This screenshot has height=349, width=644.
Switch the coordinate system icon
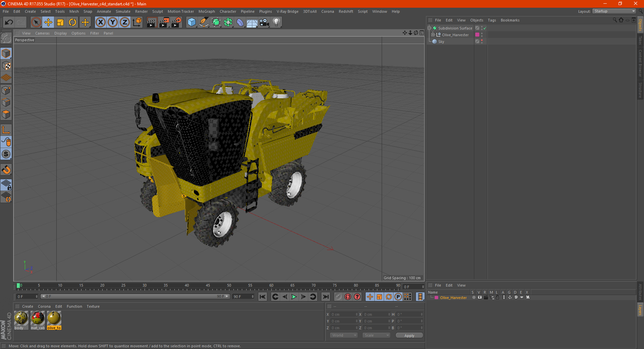pyautogui.click(x=137, y=22)
